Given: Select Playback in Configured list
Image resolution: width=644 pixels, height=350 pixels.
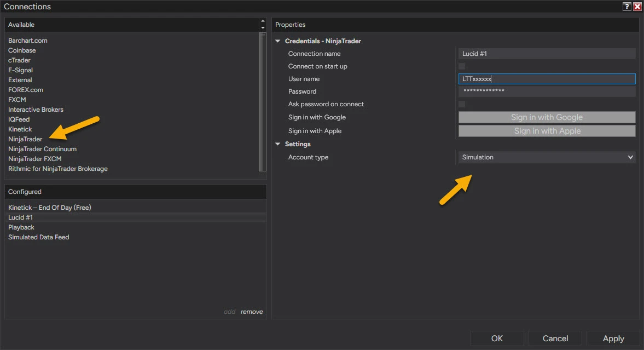Looking at the screenshot, I should tap(21, 227).
